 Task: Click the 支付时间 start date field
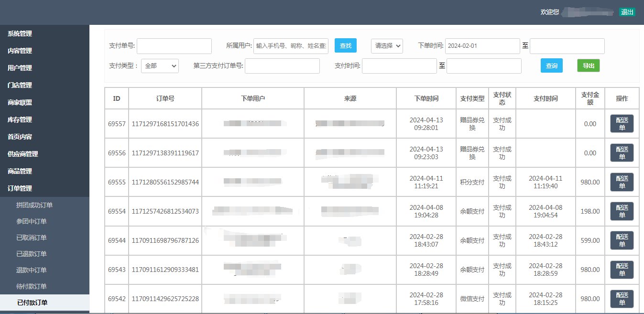click(x=399, y=66)
